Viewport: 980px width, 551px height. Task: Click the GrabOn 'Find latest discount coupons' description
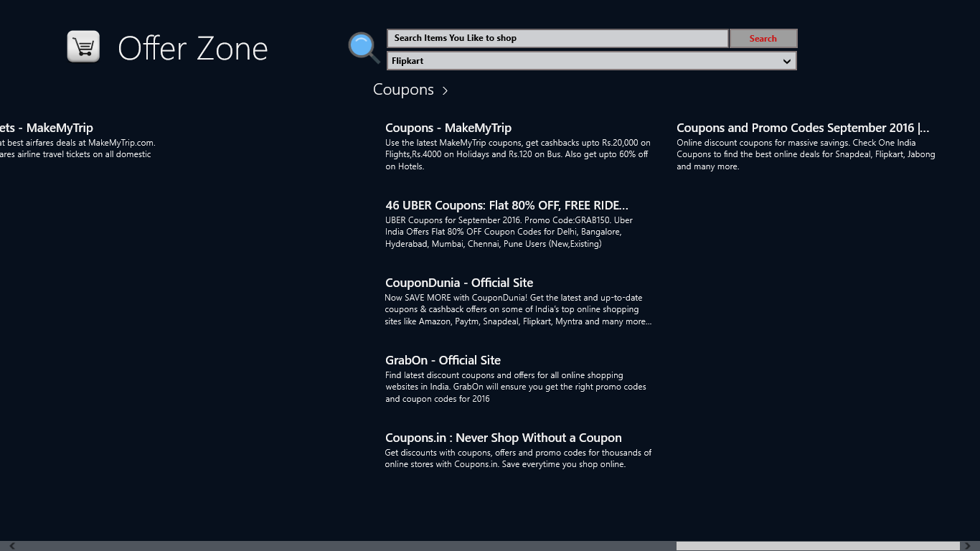[x=516, y=387]
